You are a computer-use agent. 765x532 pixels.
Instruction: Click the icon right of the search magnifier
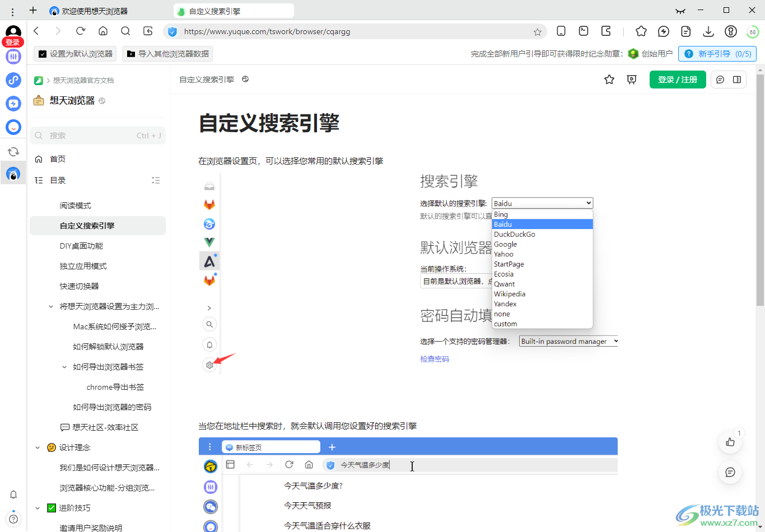148,31
